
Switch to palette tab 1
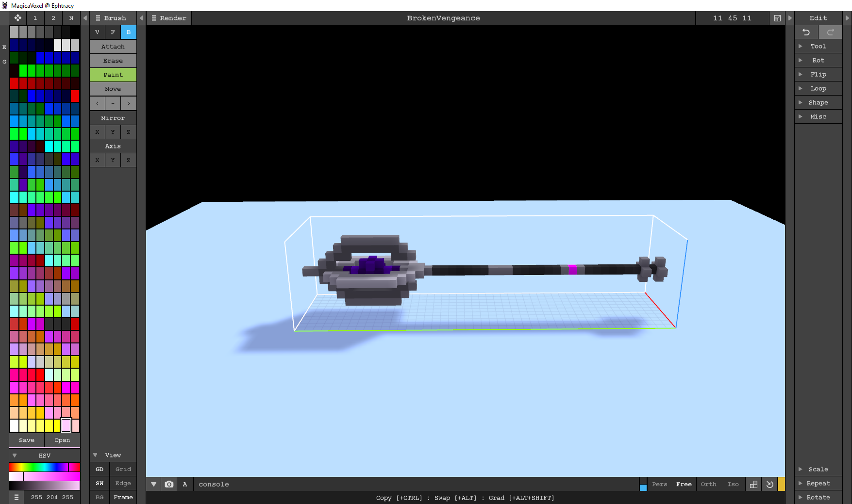(35, 18)
